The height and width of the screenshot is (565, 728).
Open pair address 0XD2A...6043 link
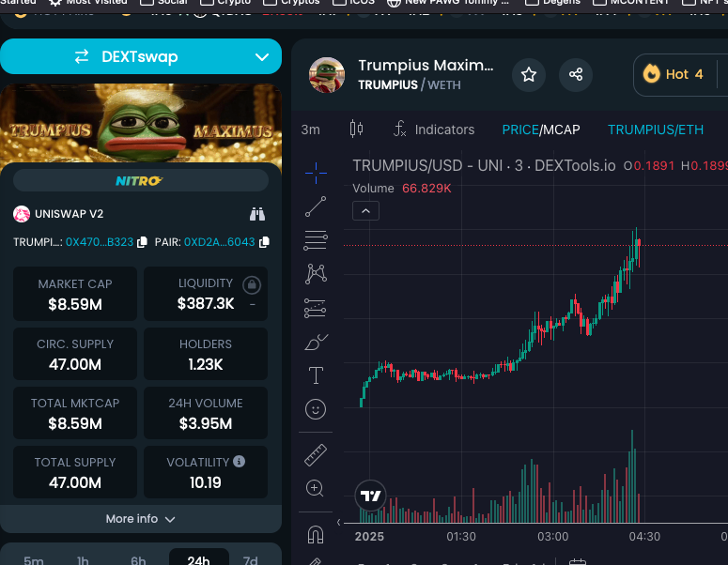pos(219,242)
